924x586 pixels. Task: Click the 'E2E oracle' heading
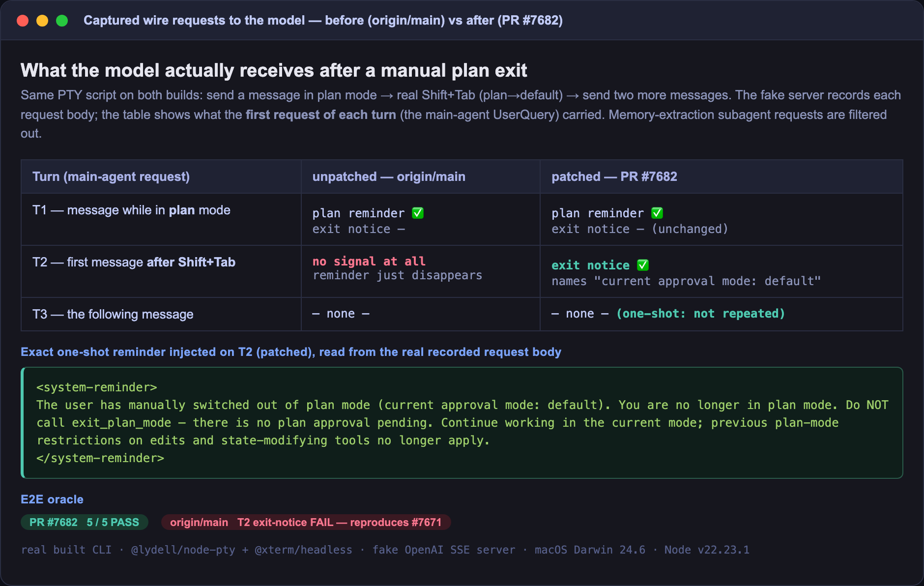[52, 499]
